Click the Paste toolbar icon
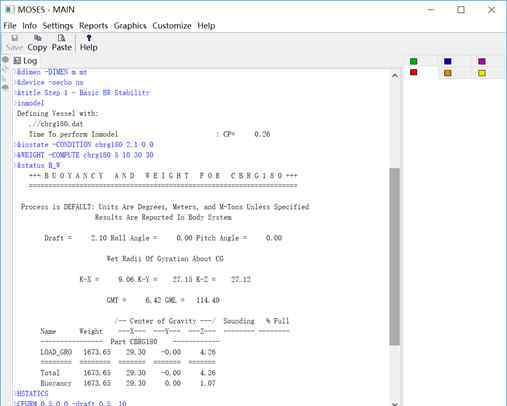The image size is (507, 406). pyautogui.click(x=62, y=43)
